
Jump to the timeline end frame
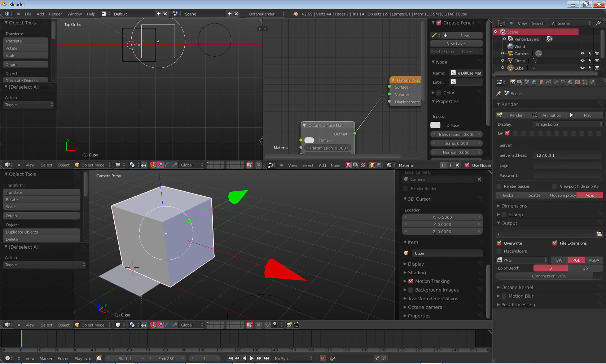266,358
